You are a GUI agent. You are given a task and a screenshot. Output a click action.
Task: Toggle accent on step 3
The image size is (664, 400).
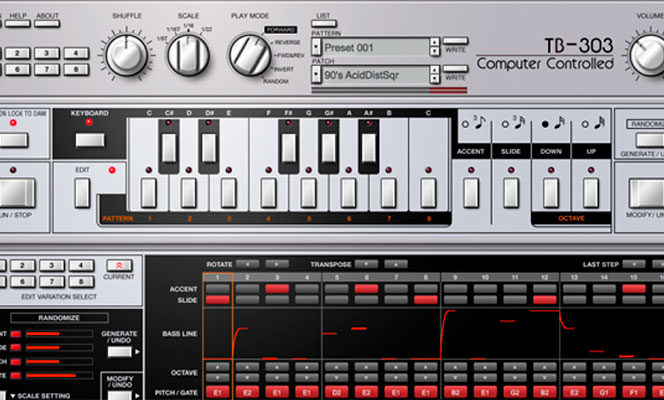tap(277, 289)
